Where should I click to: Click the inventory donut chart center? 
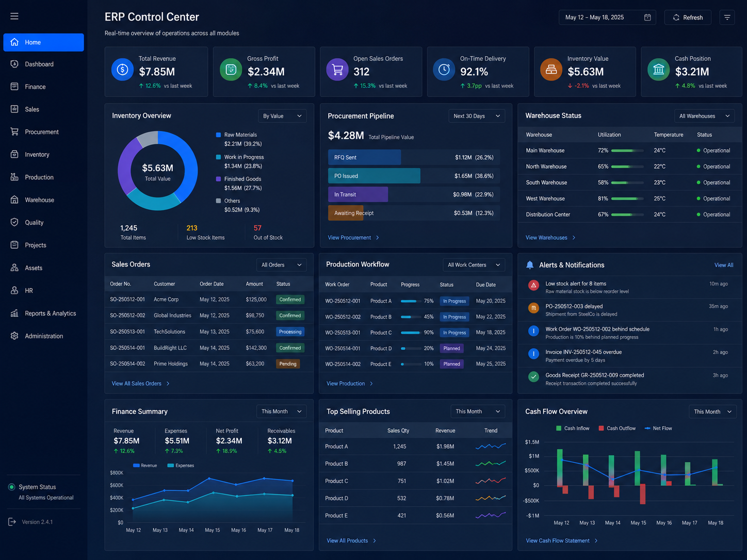[157, 172]
